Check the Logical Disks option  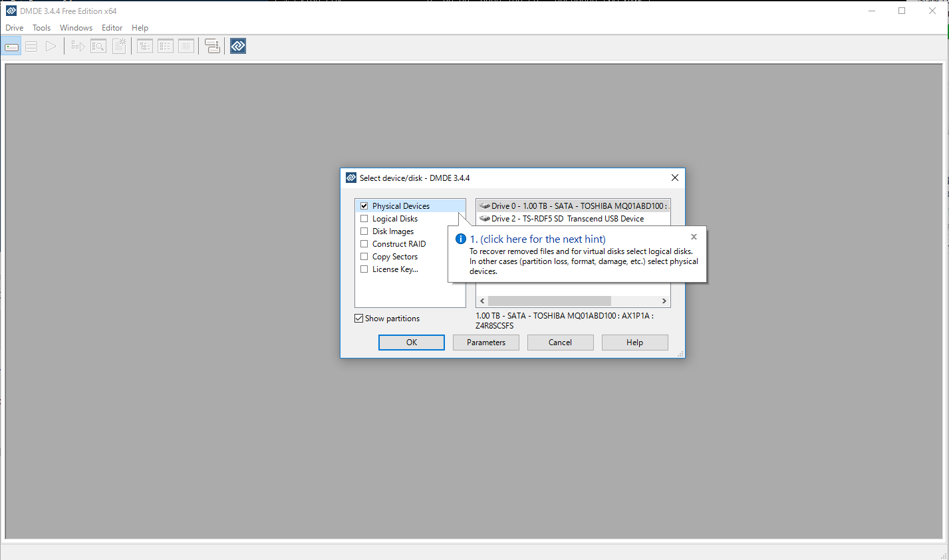click(x=364, y=219)
